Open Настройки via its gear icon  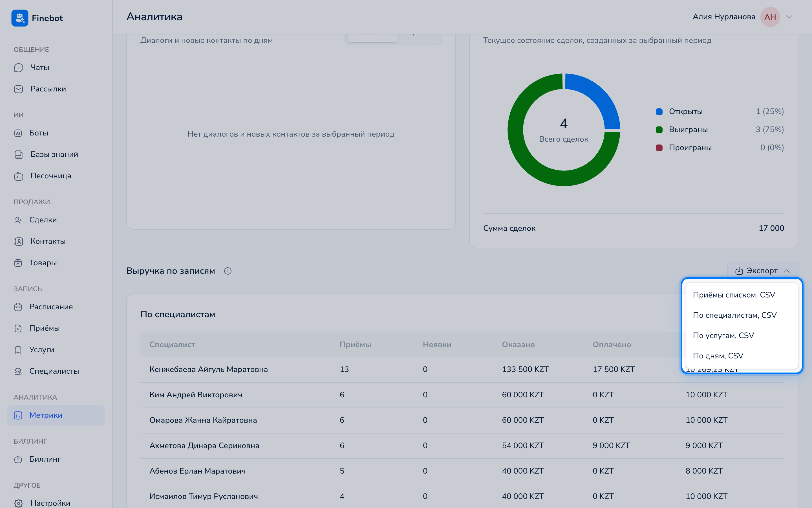[18, 503]
